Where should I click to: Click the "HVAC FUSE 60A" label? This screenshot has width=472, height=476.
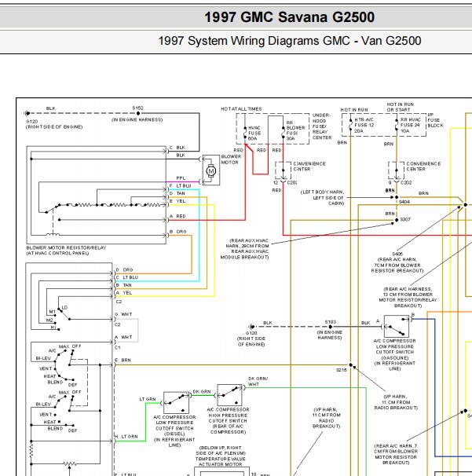tap(254, 133)
